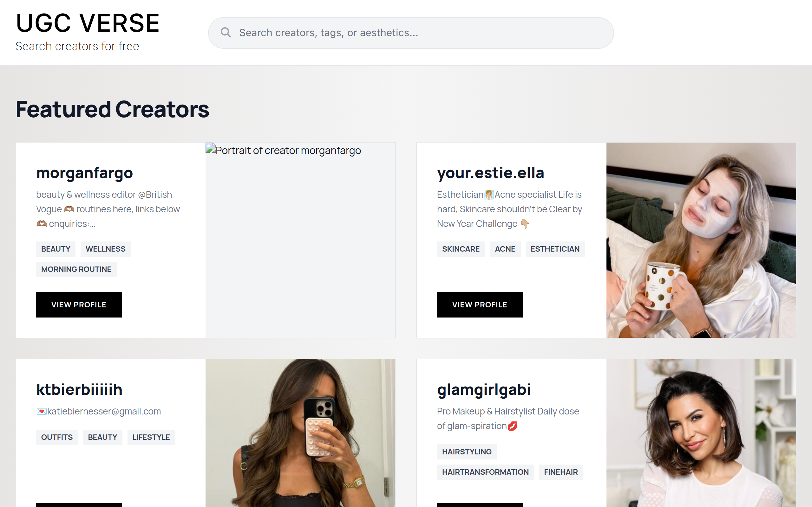Focus the creator search input field
The width and height of the screenshot is (812, 507).
click(411, 33)
